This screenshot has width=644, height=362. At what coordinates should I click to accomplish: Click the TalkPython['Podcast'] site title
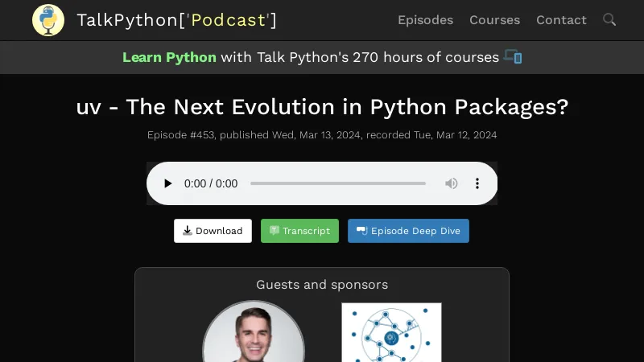[x=176, y=20]
